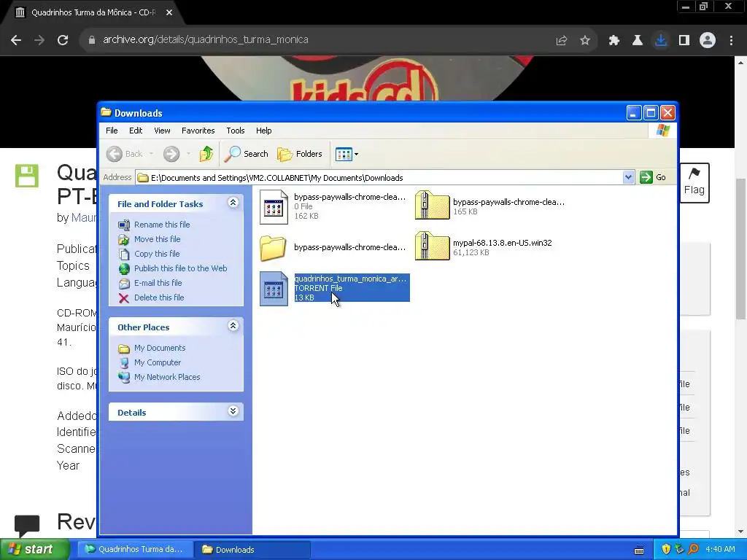
Task: Open the Views toolbar dropdown
Action: pos(347,154)
